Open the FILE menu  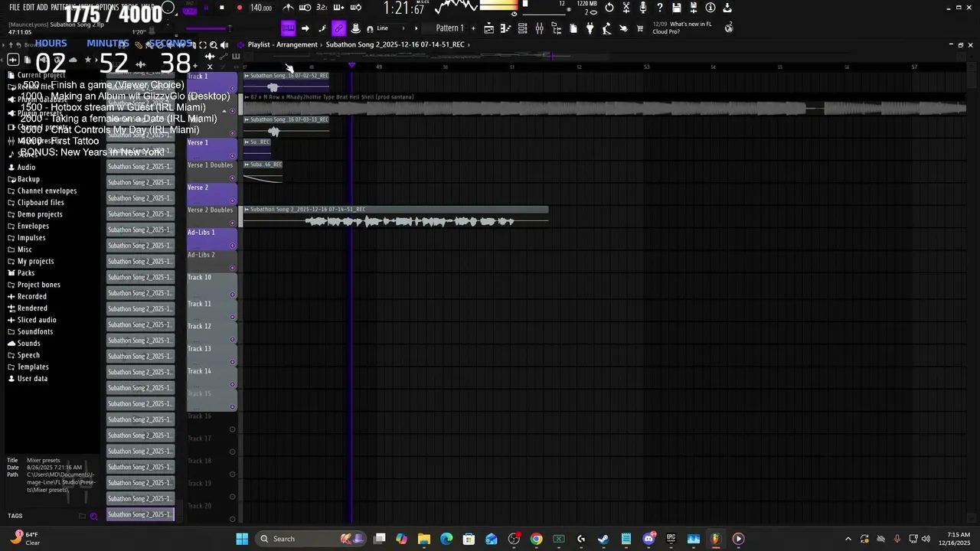pyautogui.click(x=15, y=7)
